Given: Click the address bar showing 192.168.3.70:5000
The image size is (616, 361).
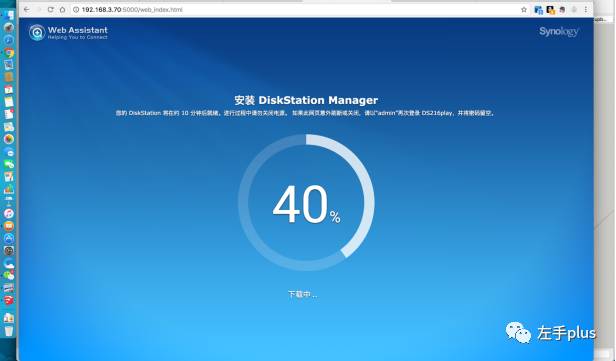Looking at the screenshot, I should pos(299,9).
